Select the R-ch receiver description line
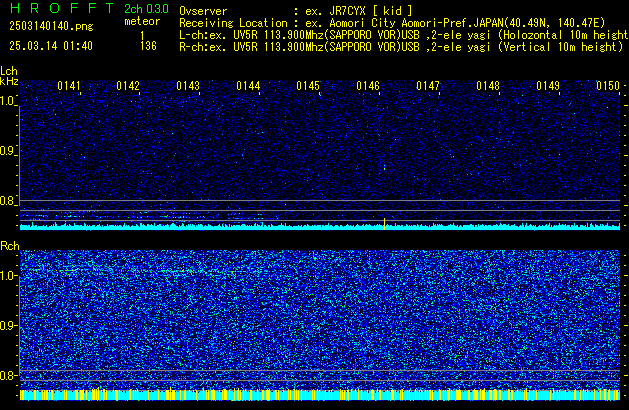 tap(401, 47)
